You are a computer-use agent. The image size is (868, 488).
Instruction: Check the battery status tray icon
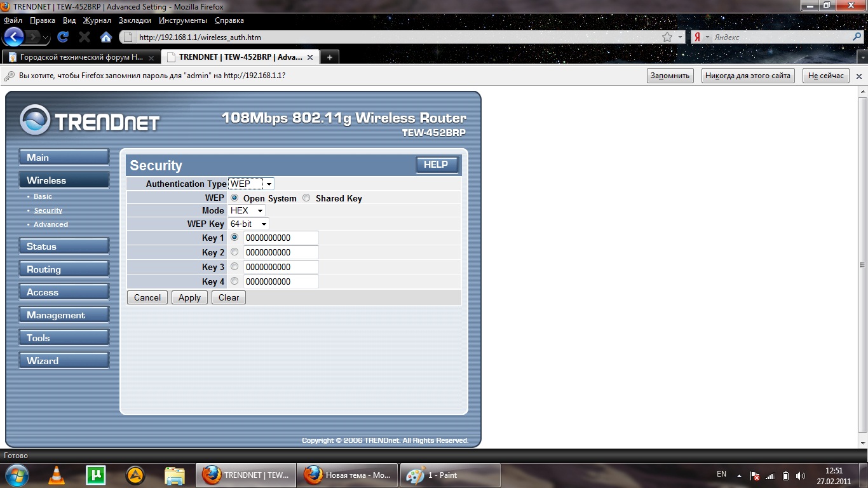pyautogui.click(x=785, y=475)
